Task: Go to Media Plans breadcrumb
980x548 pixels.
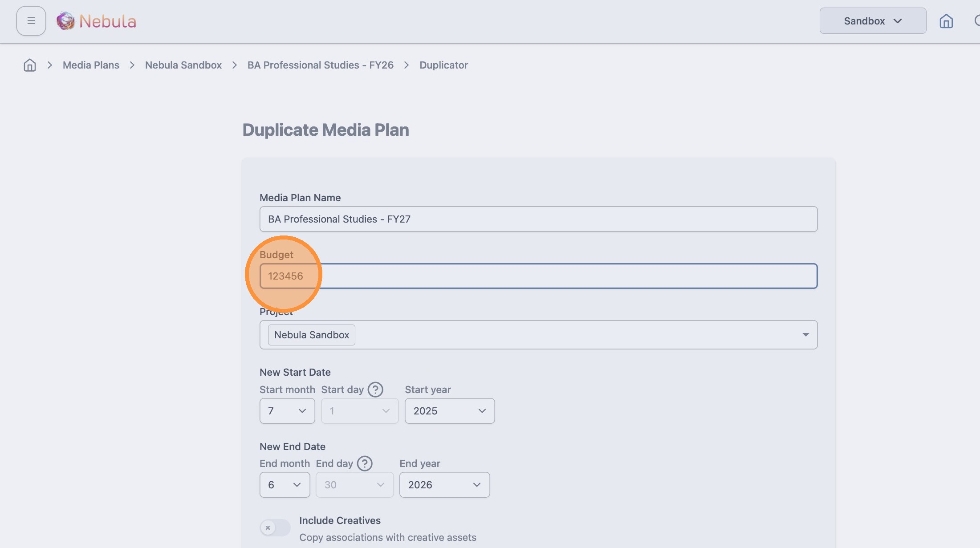Action: pyautogui.click(x=91, y=65)
